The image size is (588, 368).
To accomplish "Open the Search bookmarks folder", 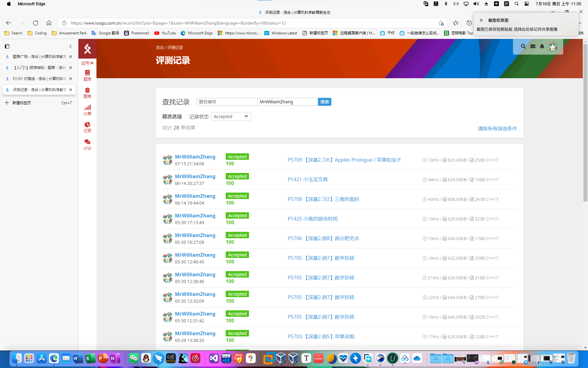I will (x=13, y=33).
